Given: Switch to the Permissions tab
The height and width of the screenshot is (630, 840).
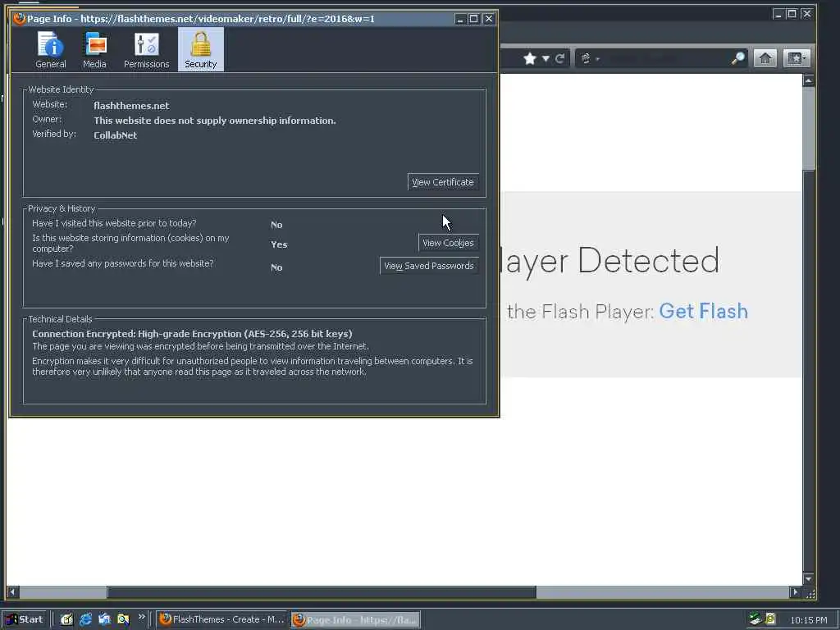Looking at the screenshot, I should (146, 50).
